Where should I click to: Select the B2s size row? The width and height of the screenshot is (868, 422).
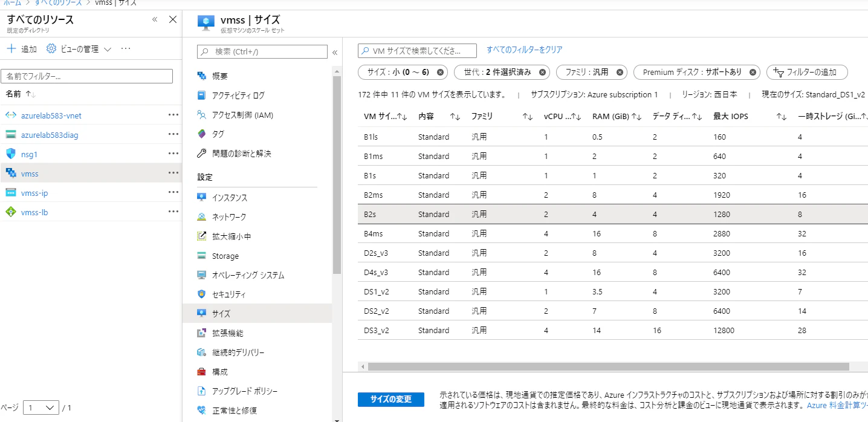click(x=613, y=214)
